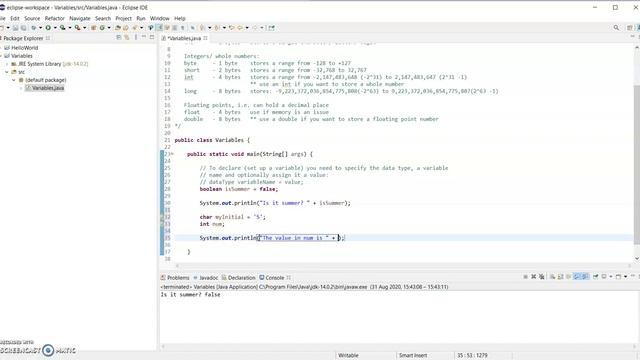Viewport: 640px width, 360px height.
Task: Click the Open Type toolbar icon
Action: [117, 28]
